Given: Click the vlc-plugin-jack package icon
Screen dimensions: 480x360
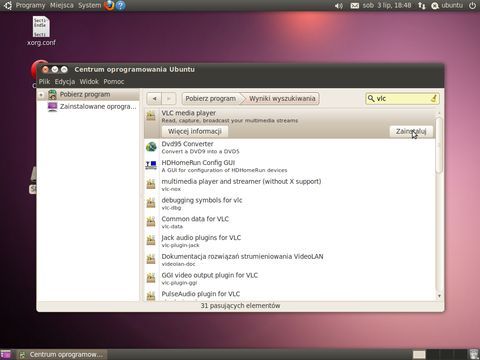Looking at the screenshot, I should click(x=151, y=240).
